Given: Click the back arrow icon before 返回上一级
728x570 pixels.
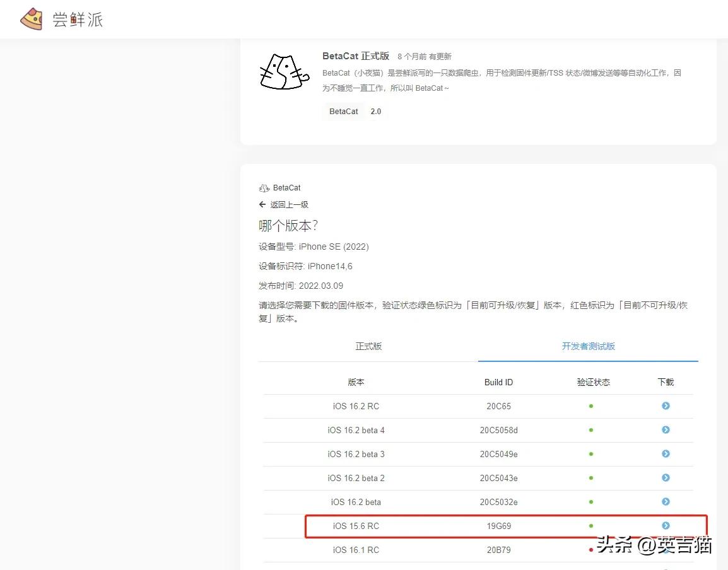Looking at the screenshot, I should (262, 204).
